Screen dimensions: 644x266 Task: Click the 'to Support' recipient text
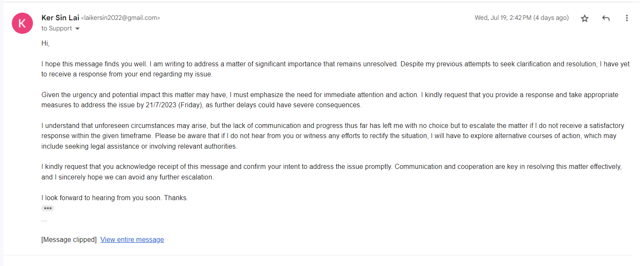tap(57, 28)
